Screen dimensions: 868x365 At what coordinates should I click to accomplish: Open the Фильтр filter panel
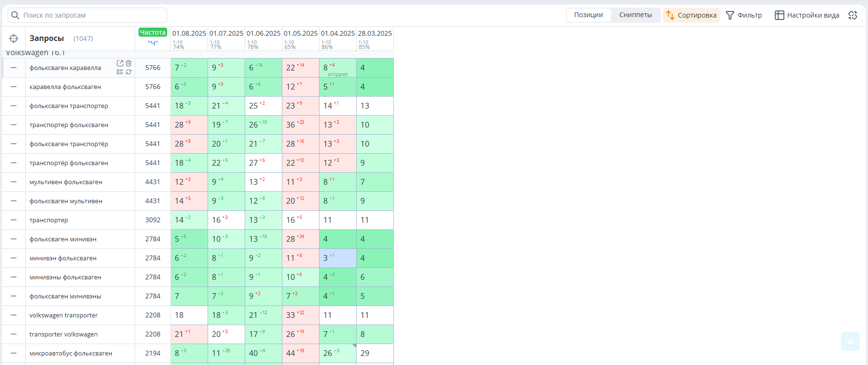pos(744,15)
